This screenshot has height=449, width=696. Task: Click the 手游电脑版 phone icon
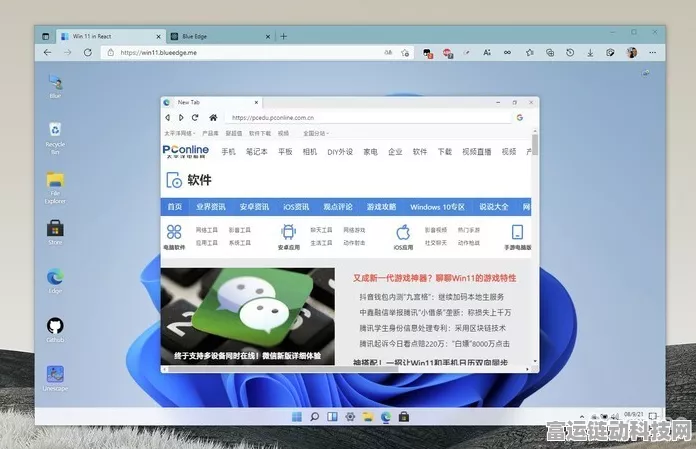pos(517,232)
